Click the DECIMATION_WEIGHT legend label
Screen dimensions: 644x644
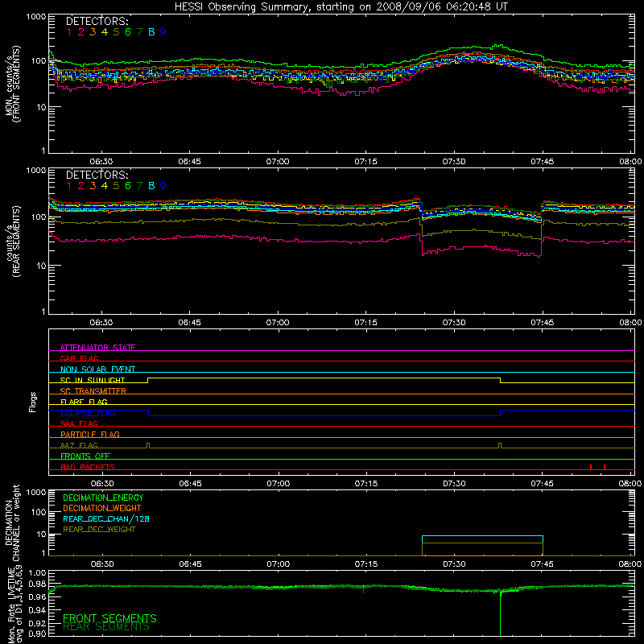pos(102,509)
